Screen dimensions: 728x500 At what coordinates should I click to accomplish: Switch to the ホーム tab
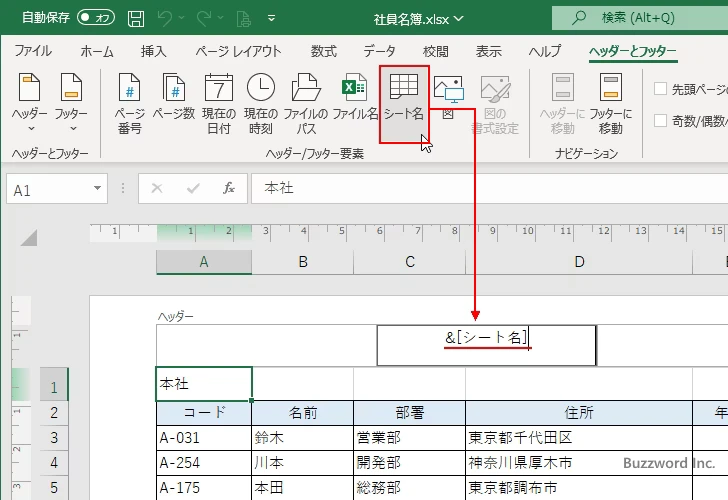pyautogui.click(x=97, y=51)
